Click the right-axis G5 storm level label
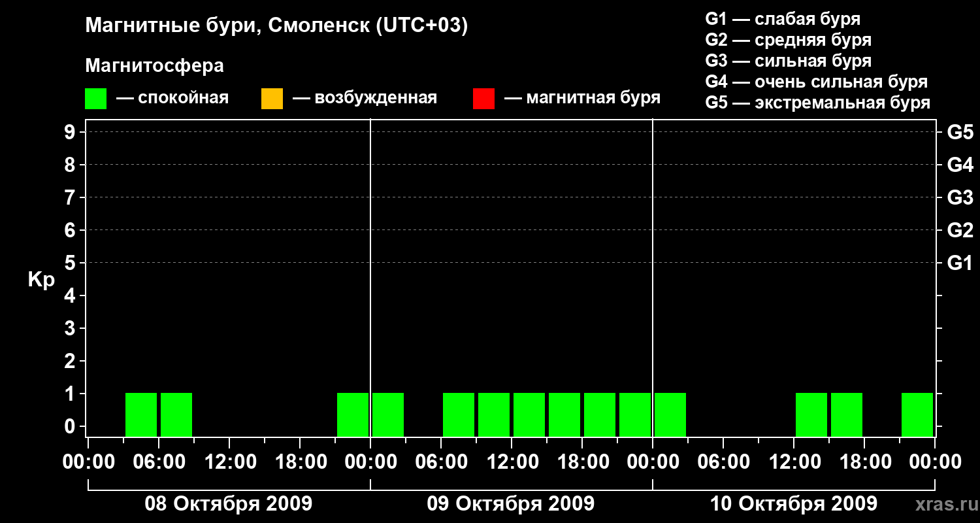The height and width of the screenshot is (523, 980). [x=960, y=132]
